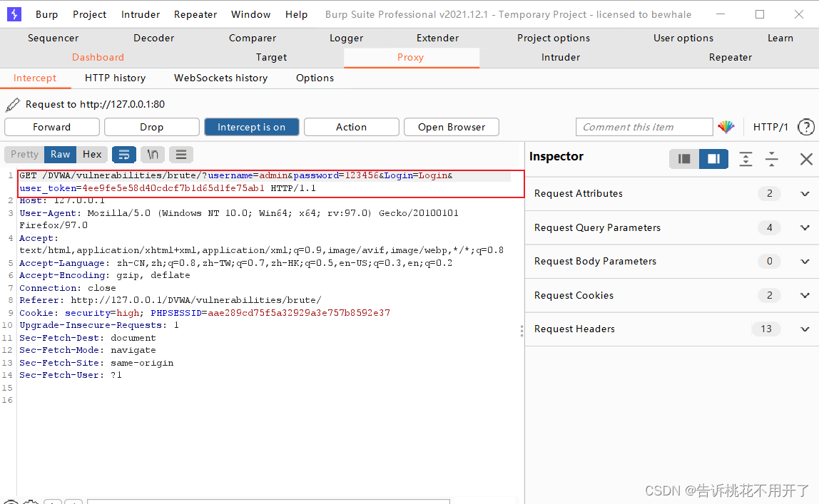
Task: Open the Intruder menu in the menu bar
Action: click(x=141, y=14)
